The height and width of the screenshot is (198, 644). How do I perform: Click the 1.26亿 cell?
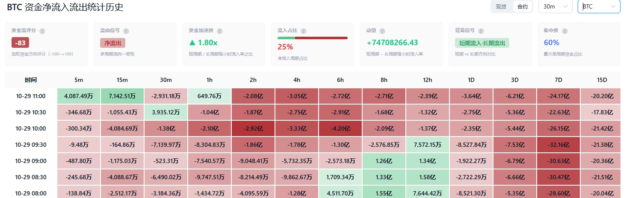384,161
